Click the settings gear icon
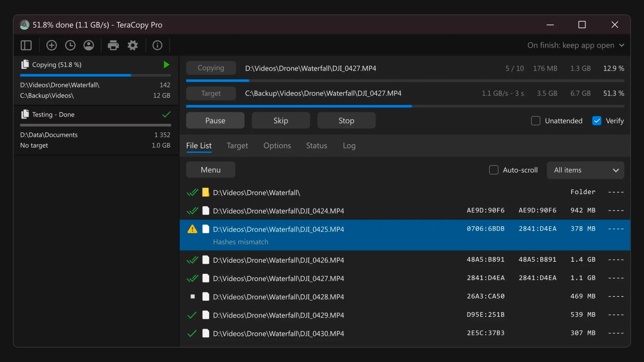 [132, 45]
